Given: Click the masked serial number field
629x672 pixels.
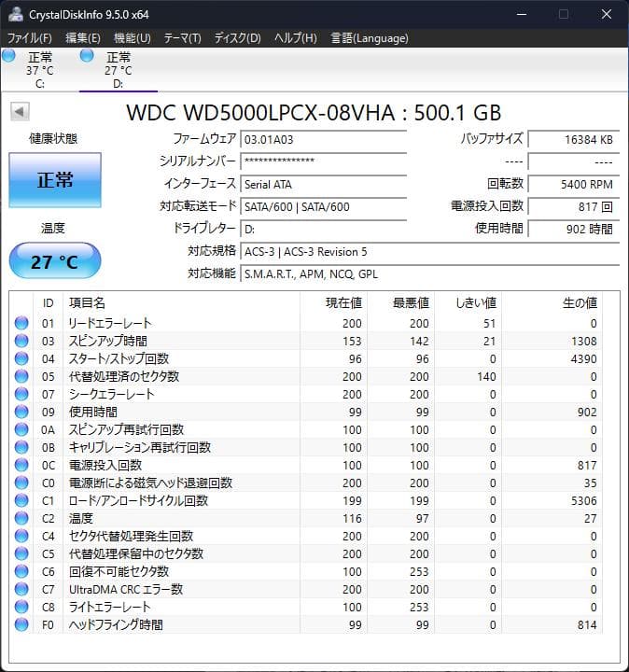Looking at the screenshot, I should pos(324,162).
